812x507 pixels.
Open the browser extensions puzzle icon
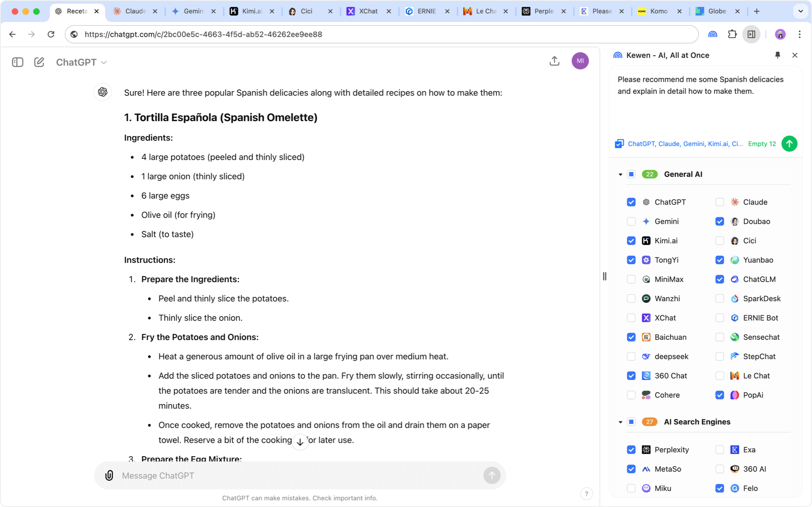tap(732, 34)
